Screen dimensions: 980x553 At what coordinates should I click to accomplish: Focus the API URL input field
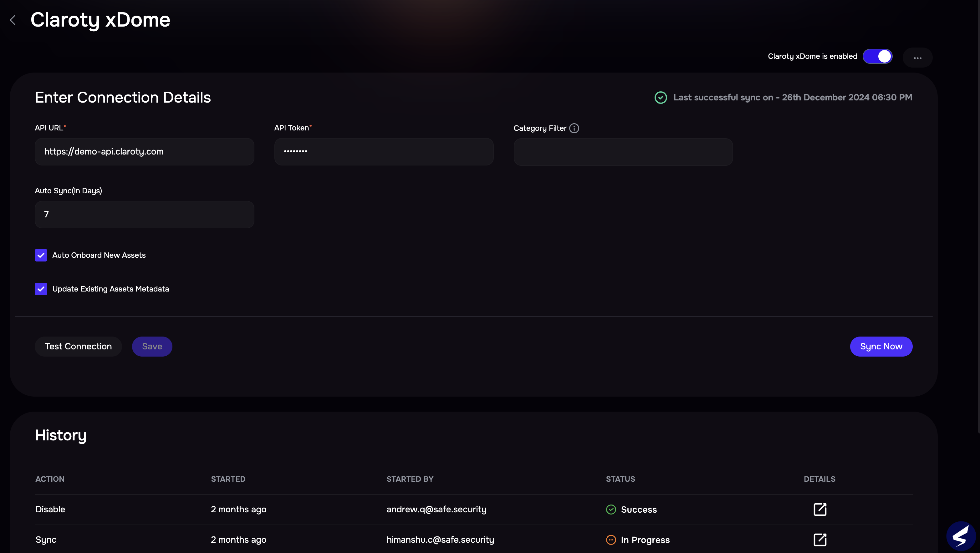tap(144, 151)
